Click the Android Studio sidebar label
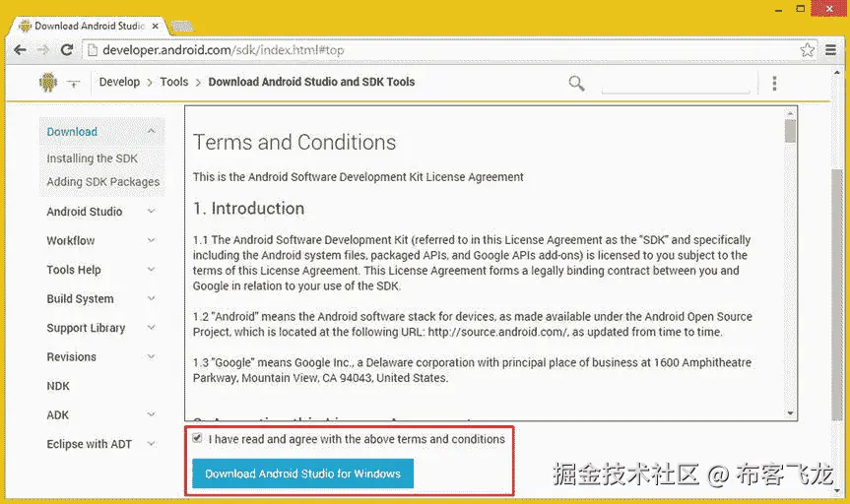 85,212
